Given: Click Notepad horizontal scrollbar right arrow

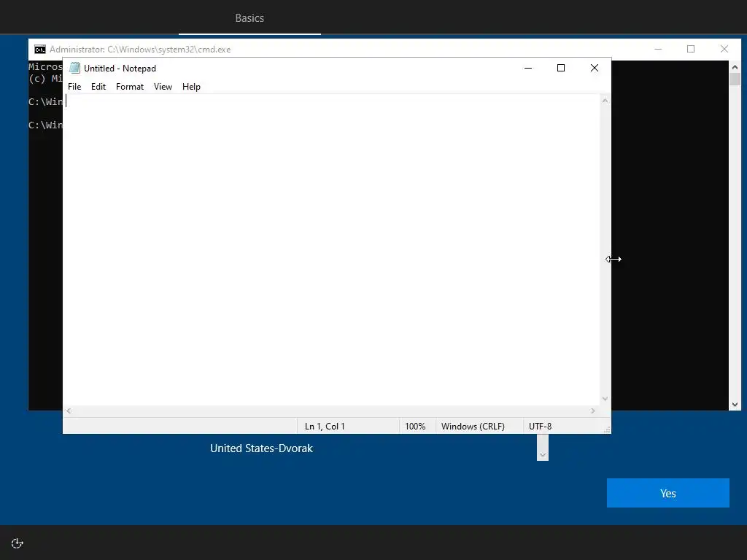Looking at the screenshot, I should tap(592, 411).
